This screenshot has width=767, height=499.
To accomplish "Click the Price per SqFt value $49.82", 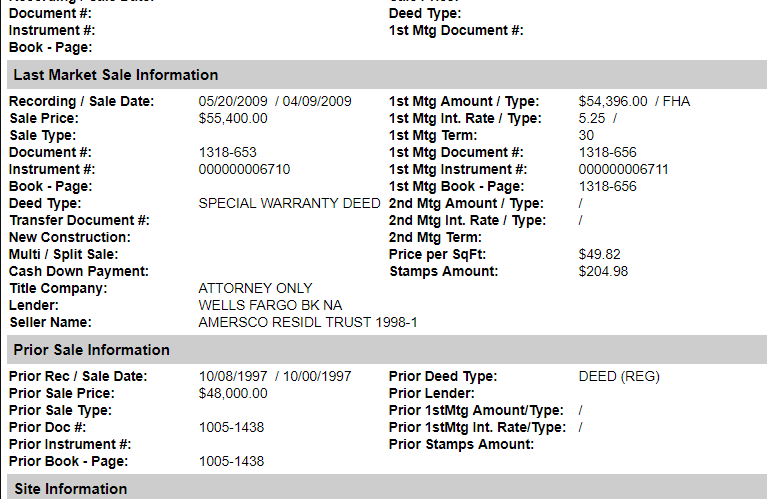I will coord(599,254).
